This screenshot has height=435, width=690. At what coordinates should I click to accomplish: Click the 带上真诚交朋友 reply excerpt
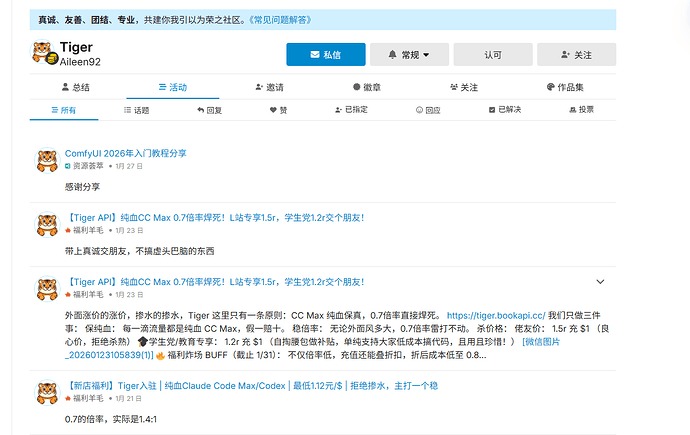pos(139,251)
